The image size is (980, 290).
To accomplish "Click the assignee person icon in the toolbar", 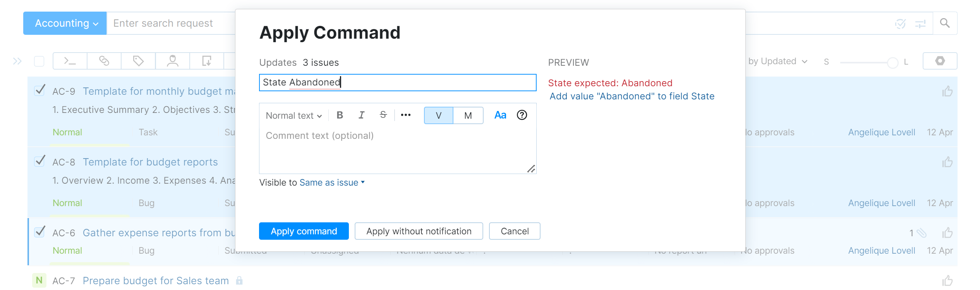I will [172, 61].
